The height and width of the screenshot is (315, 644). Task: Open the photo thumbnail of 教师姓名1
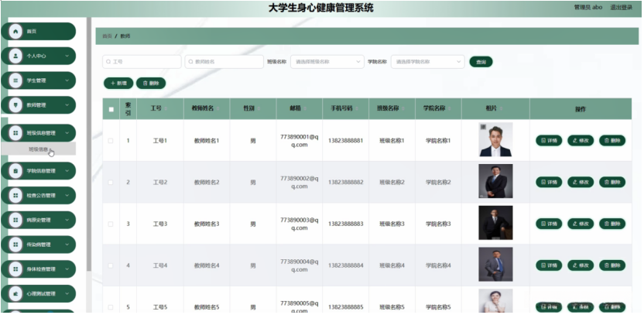click(495, 139)
